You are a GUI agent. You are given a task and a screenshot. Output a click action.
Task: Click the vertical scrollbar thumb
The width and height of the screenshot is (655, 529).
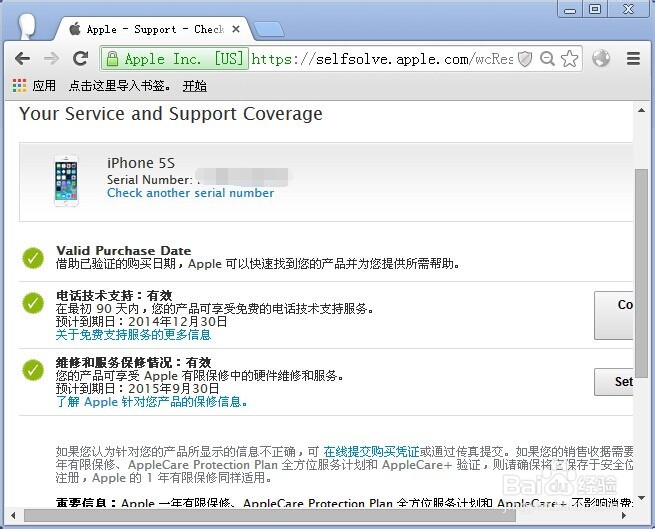(641, 273)
